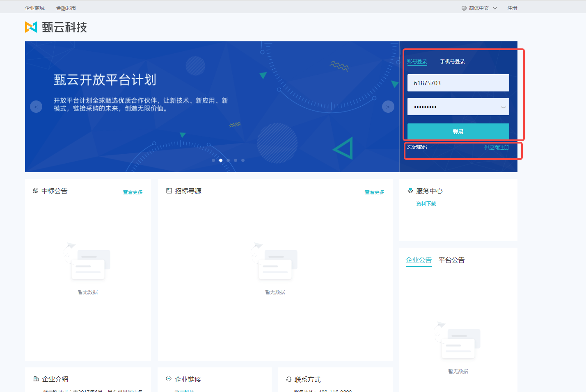Viewport: 586px width, 392px height.
Task: Select the third carousel dot
Action: 228,160
